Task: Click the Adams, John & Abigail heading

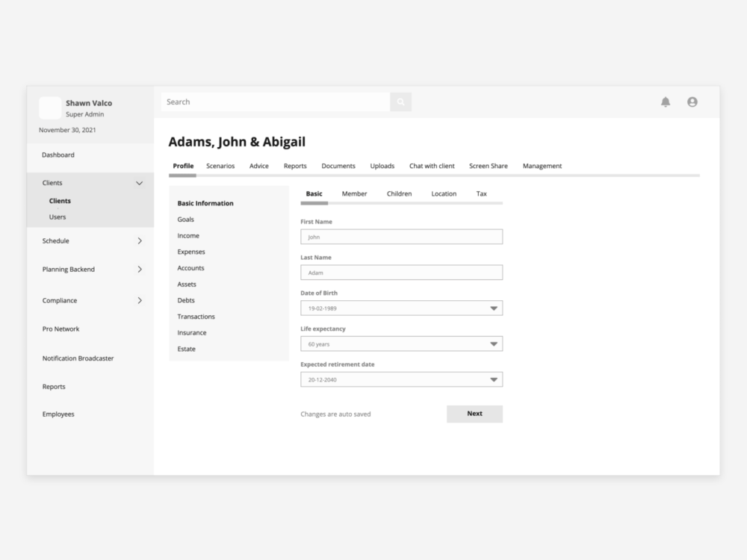Action: 237,142
